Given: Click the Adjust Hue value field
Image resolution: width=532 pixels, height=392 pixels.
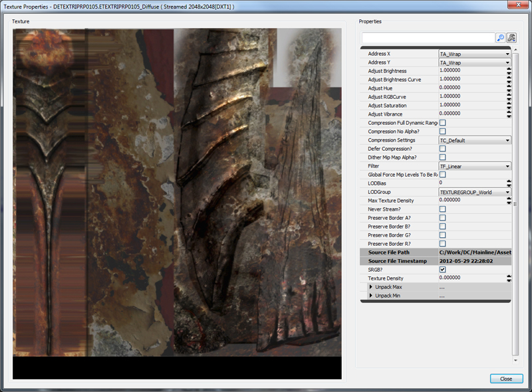Looking at the screenshot, I should (472, 88).
